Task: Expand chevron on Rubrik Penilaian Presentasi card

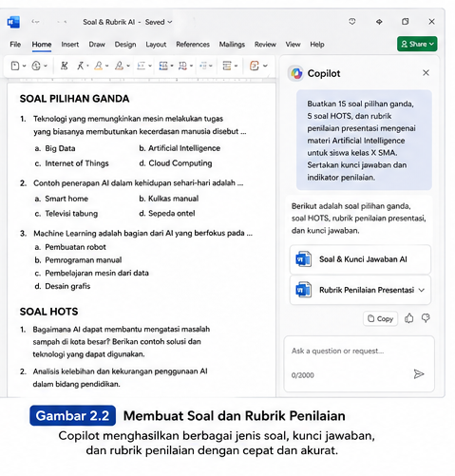Action: click(x=422, y=290)
